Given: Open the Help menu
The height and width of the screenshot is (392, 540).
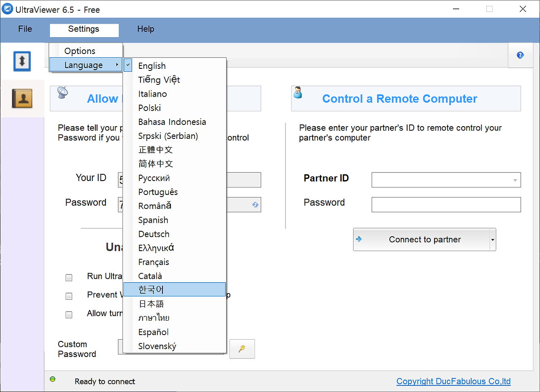Looking at the screenshot, I should [x=146, y=29].
